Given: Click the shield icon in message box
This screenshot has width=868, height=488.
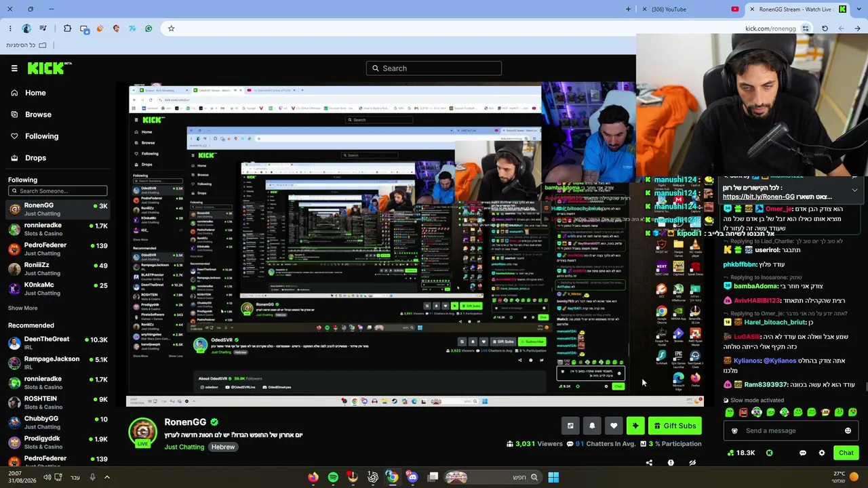Looking at the screenshot, I should coord(734,431).
